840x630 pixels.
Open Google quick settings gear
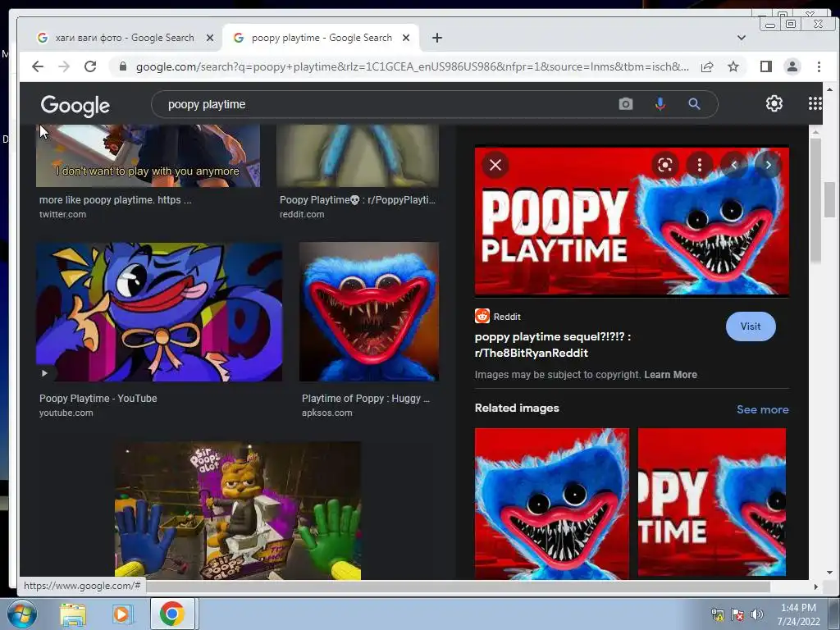(774, 103)
